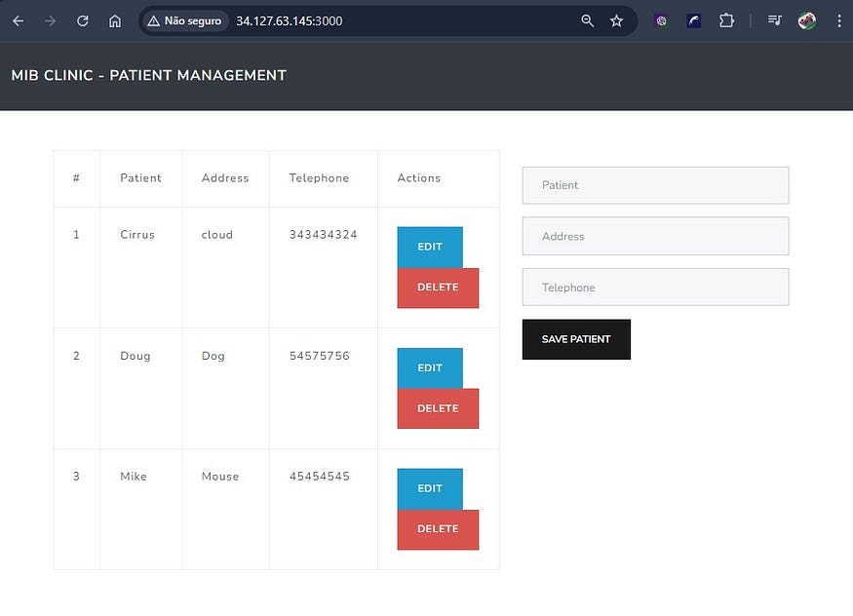The height and width of the screenshot is (616, 853).
Task: Open the browser home page icon
Action: pos(115,21)
